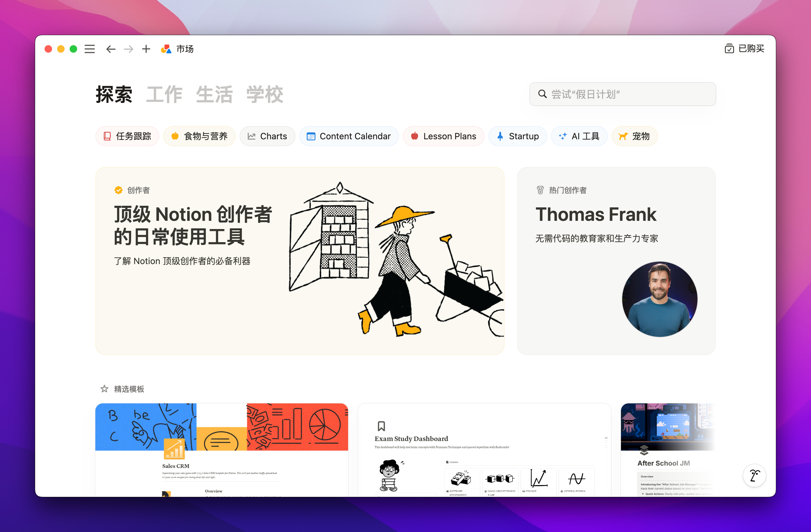Select the Lesson Plans category chip
This screenshot has height=532, width=811.
coord(443,136)
